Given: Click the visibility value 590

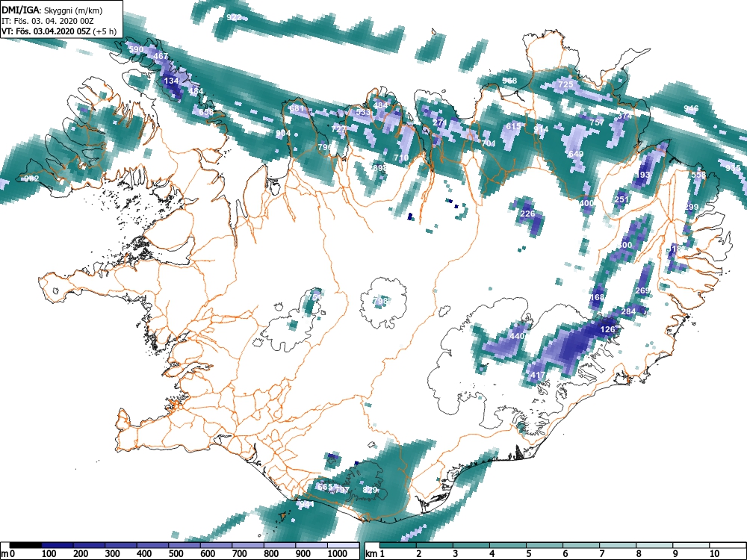Looking at the screenshot, I should [136, 49].
